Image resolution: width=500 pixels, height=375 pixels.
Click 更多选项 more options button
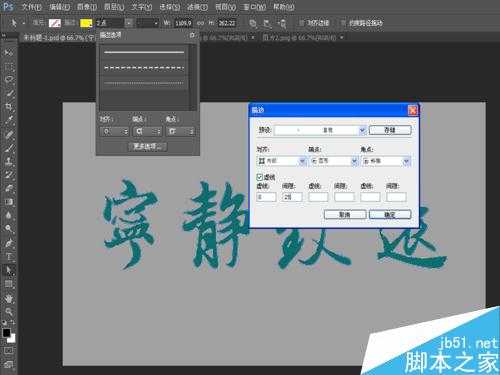(x=148, y=146)
